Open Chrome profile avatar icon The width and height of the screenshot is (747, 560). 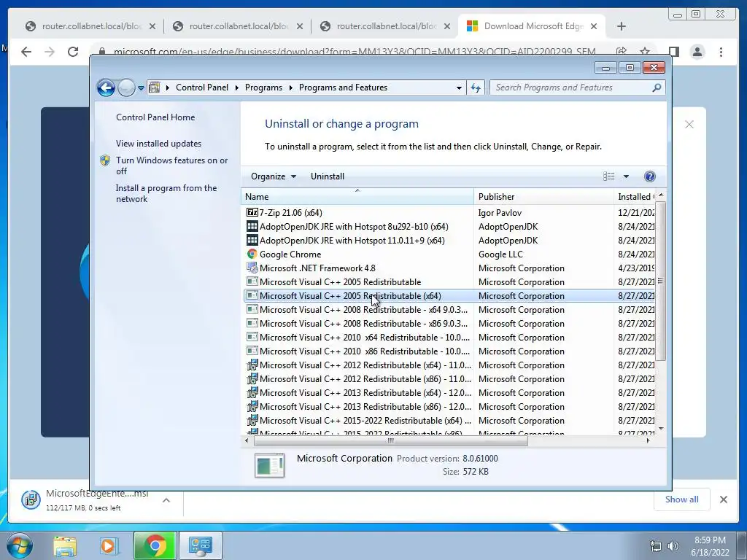697,52
